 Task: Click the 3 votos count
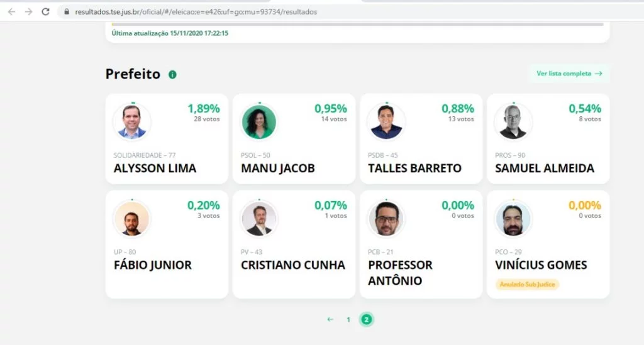tap(209, 216)
